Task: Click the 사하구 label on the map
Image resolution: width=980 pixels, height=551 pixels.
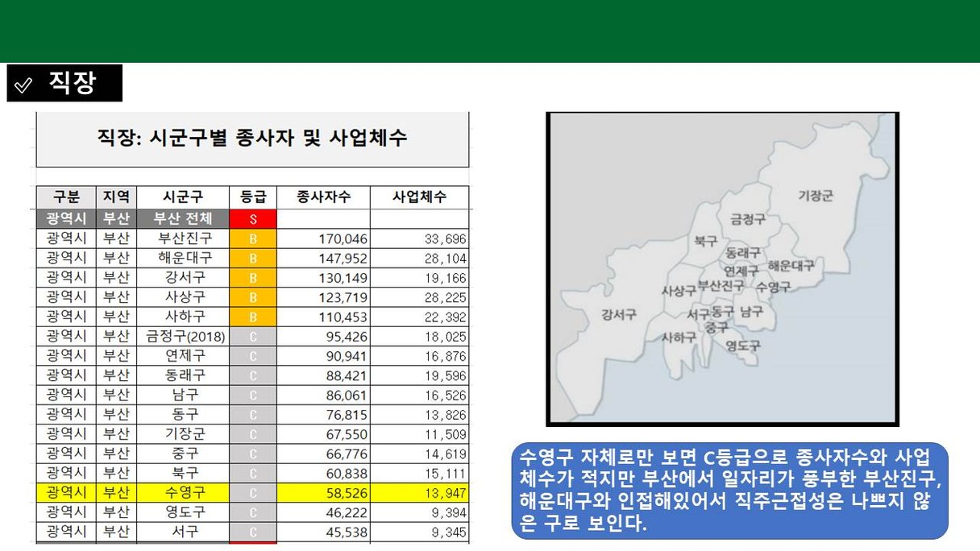Action: 679,338
